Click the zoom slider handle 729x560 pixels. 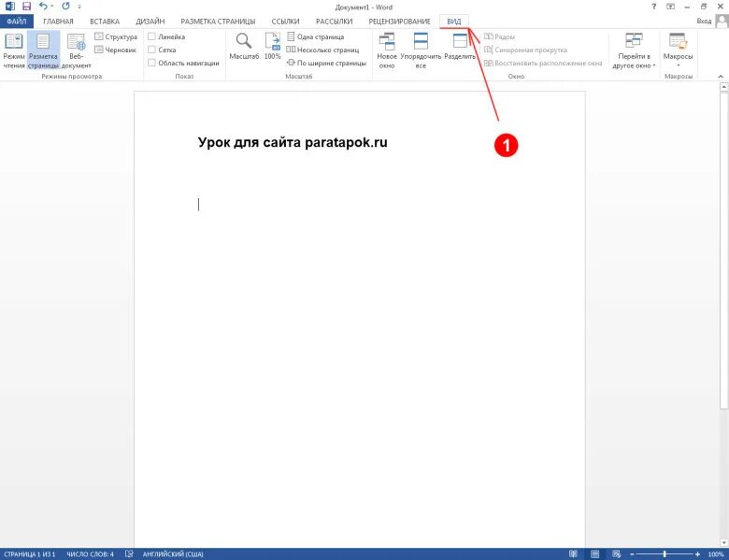pos(665,554)
